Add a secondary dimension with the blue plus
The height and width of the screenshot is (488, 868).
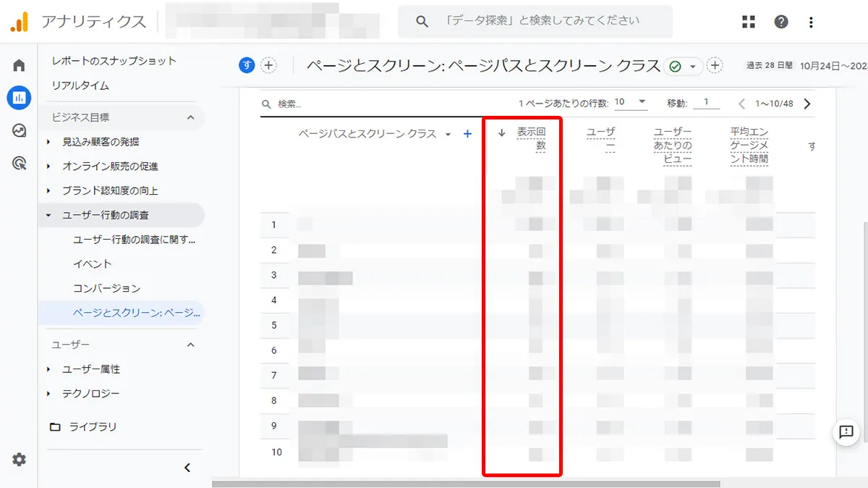pyautogui.click(x=467, y=134)
